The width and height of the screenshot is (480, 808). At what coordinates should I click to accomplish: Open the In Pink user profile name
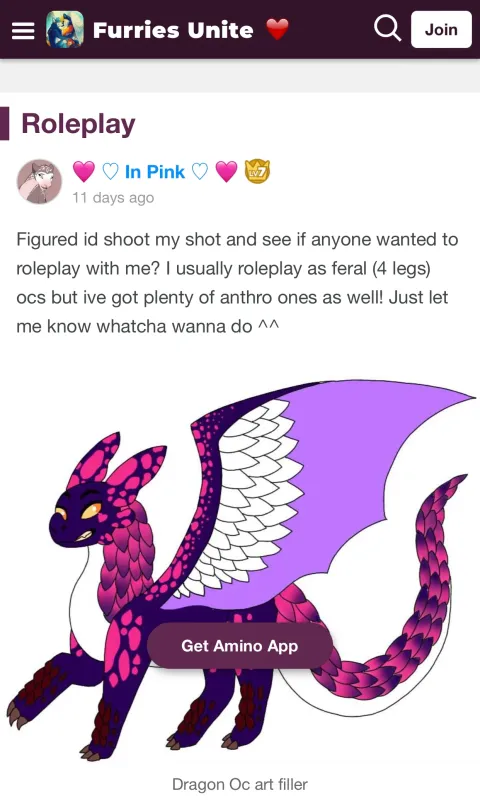155,172
